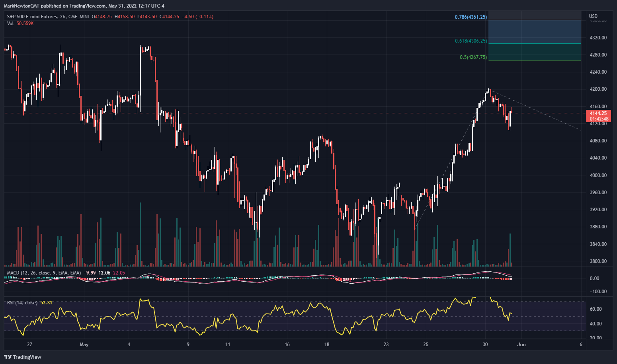Click the MACD histogram value −9.99
617x364 pixels.
click(90, 273)
